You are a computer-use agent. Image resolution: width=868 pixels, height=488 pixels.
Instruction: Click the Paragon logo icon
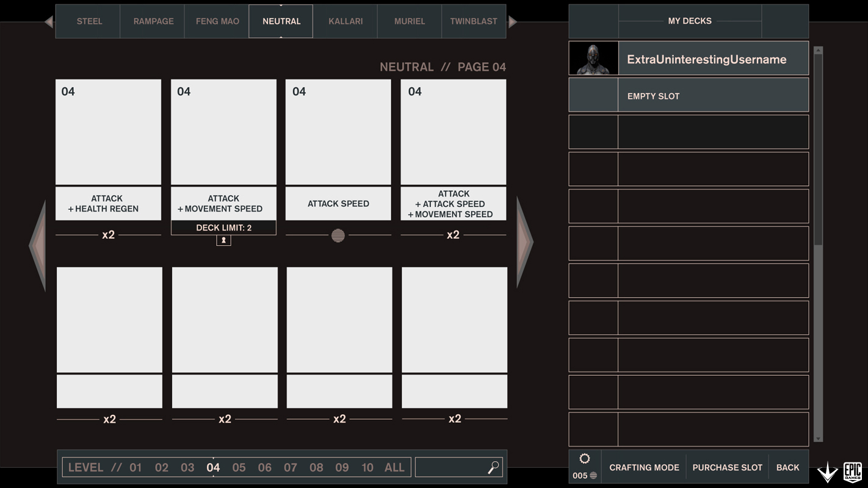pos(827,472)
